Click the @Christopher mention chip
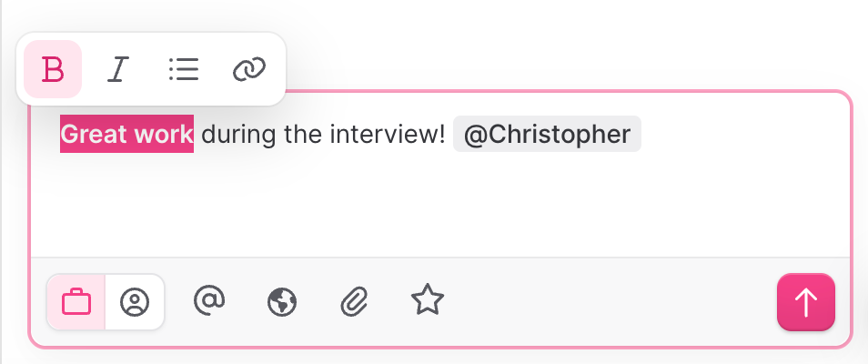This screenshot has width=868, height=364. (547, 135)
